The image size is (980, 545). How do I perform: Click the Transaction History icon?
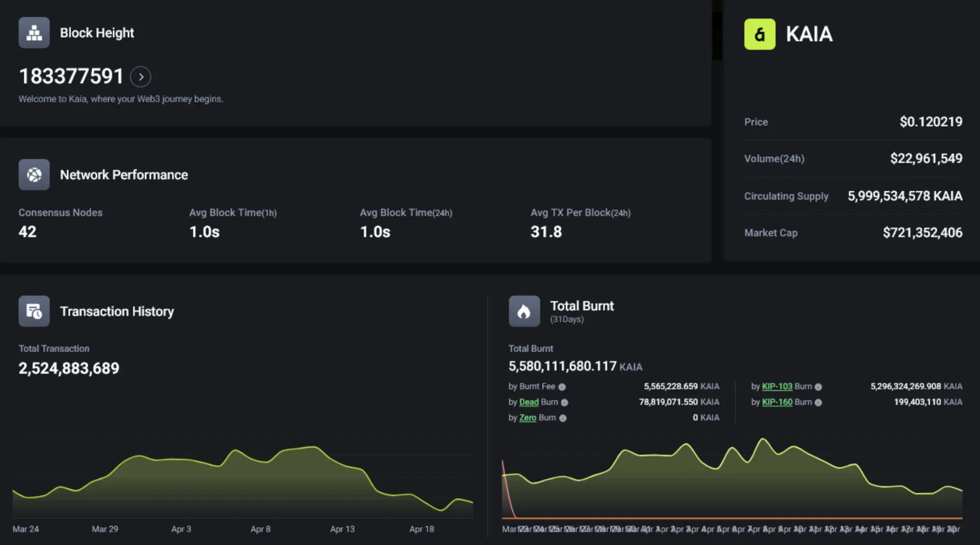coord(34,311)
